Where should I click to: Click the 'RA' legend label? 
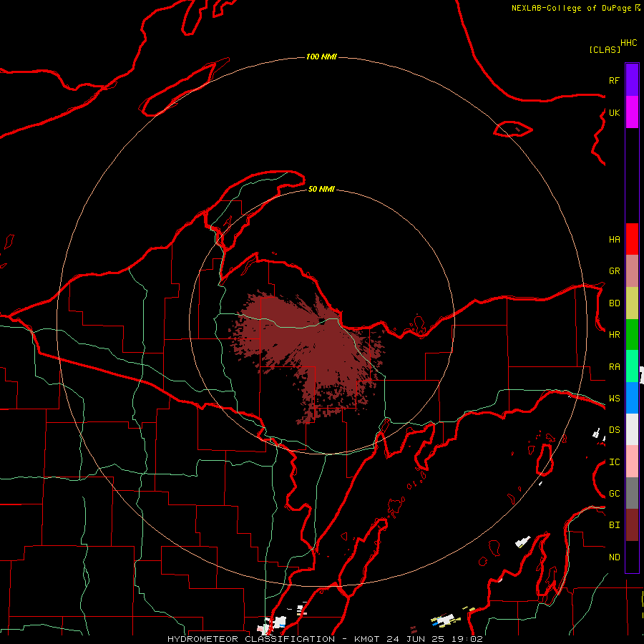[x=615, y=367]
